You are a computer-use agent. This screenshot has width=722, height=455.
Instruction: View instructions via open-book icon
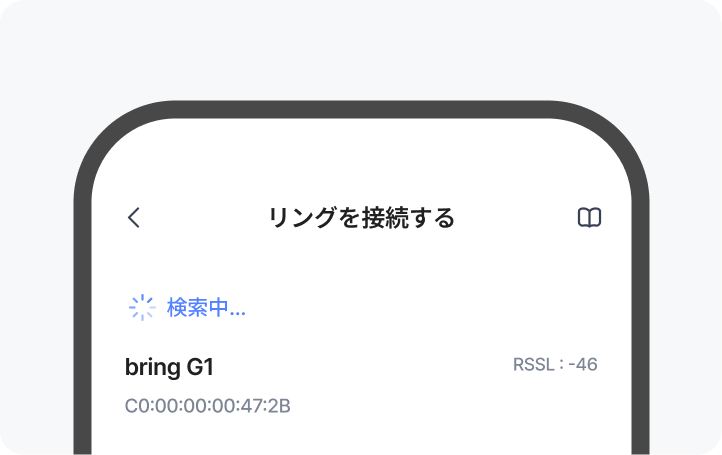590,218
